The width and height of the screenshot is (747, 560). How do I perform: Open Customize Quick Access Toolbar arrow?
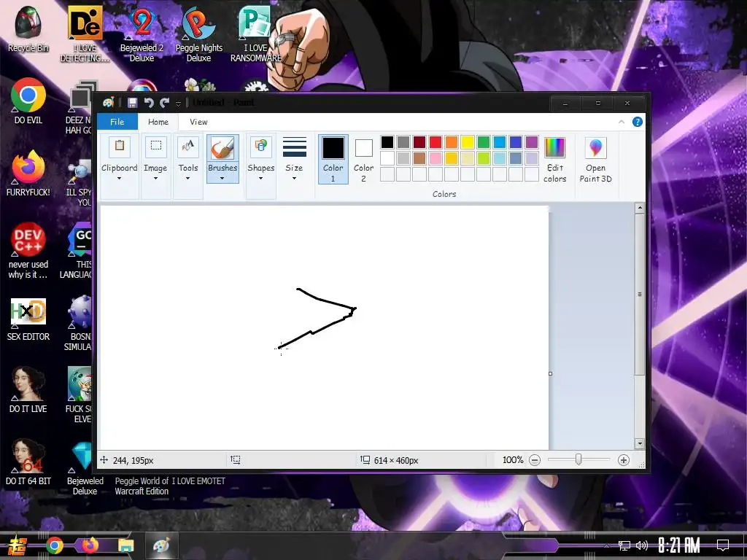(178, 104)
